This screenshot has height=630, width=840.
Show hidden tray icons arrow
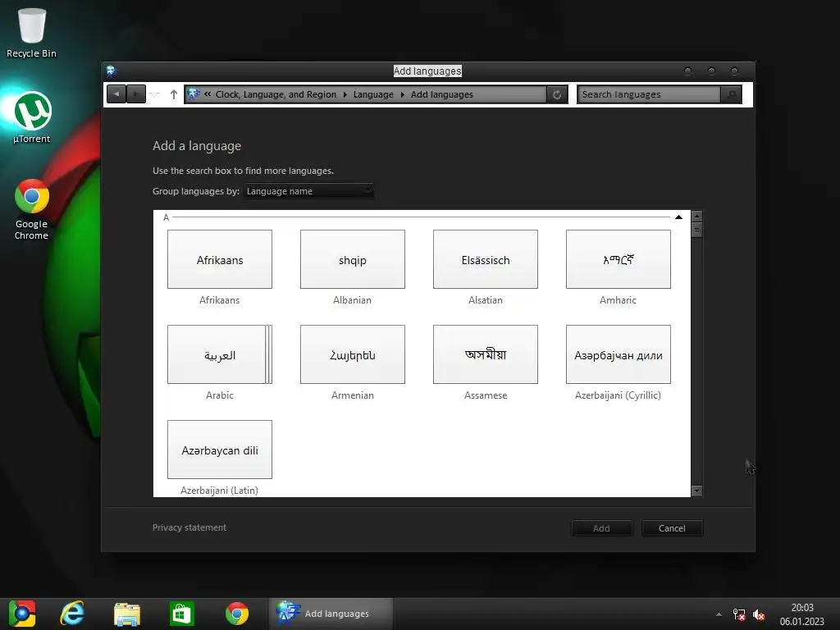719,614
